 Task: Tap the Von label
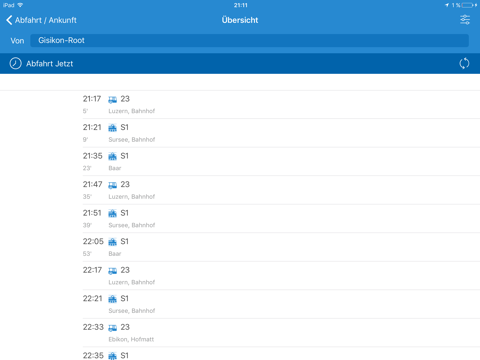[x=17, y=41]
